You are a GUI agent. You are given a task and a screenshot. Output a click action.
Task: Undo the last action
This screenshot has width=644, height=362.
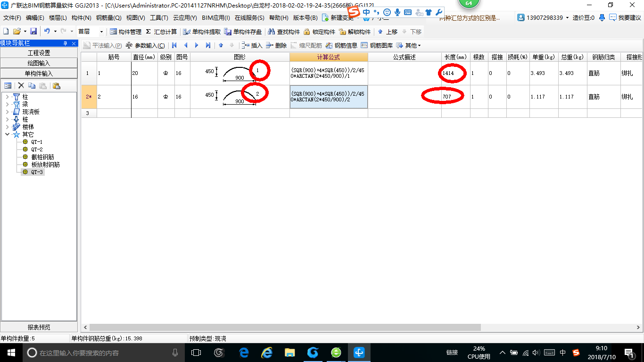point(47,32)
